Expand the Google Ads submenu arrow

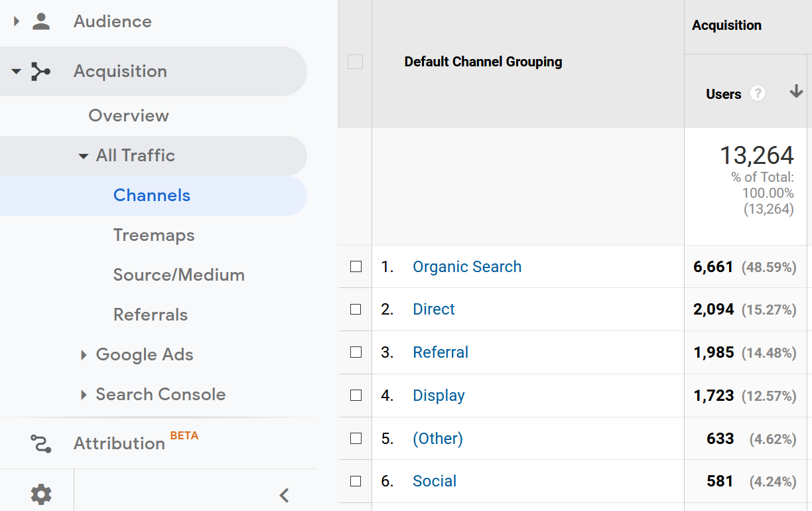pyautogui.click(x=84, y=355)
